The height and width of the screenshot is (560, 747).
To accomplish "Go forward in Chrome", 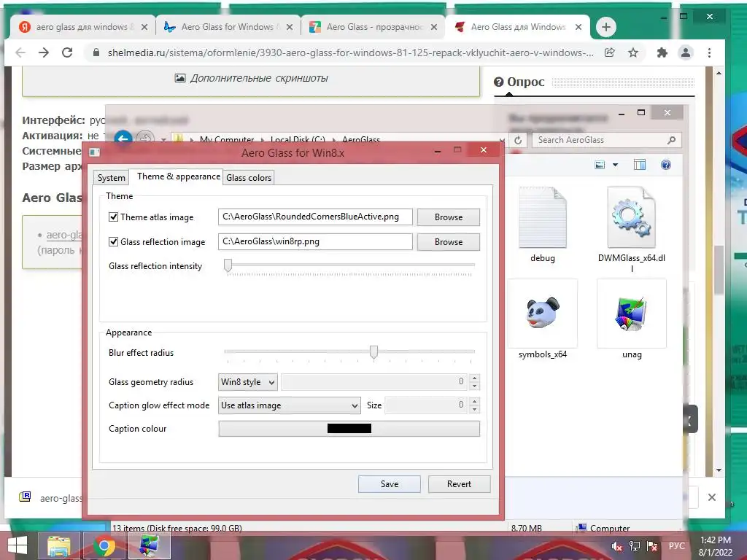I will coord(44,52).
